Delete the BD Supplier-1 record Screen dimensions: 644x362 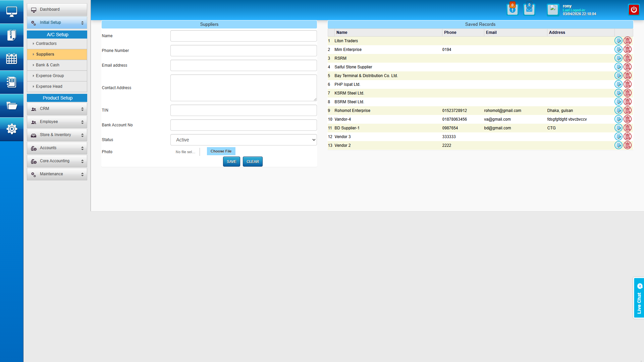pyautogui.click(x=628, y=128)
